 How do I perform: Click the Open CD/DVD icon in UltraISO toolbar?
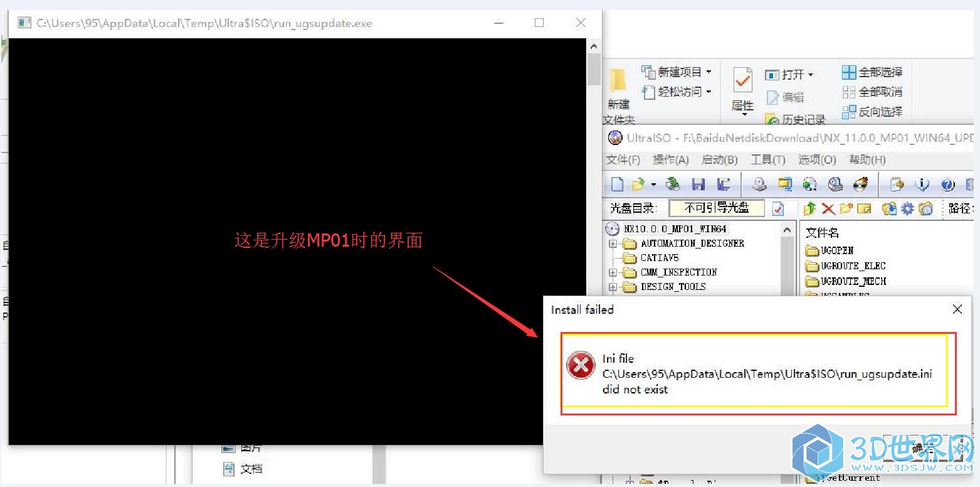673,184
